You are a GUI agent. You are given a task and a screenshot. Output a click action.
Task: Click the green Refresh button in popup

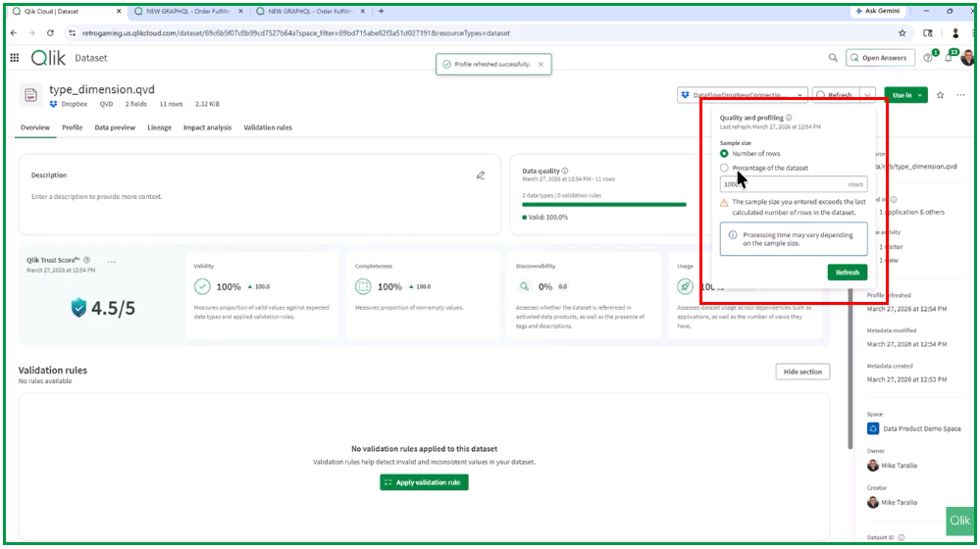847,273
